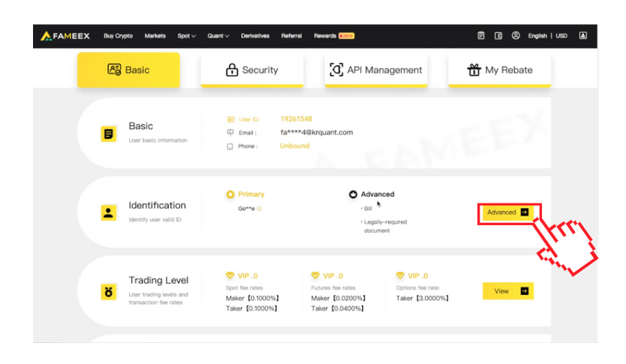Open the English language selector
This screenshot has height=364, width=626.
click(537, 35)
